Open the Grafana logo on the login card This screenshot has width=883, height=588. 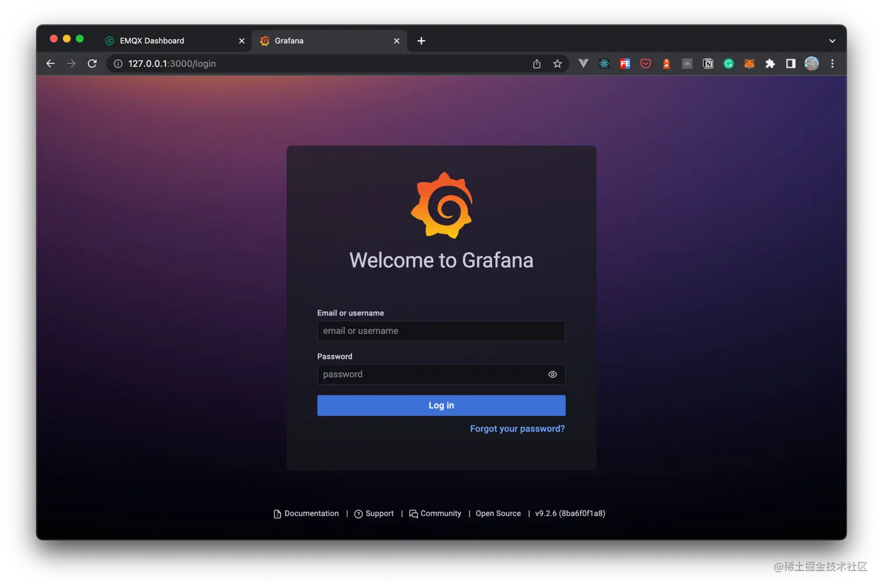[x=441, y=205]
